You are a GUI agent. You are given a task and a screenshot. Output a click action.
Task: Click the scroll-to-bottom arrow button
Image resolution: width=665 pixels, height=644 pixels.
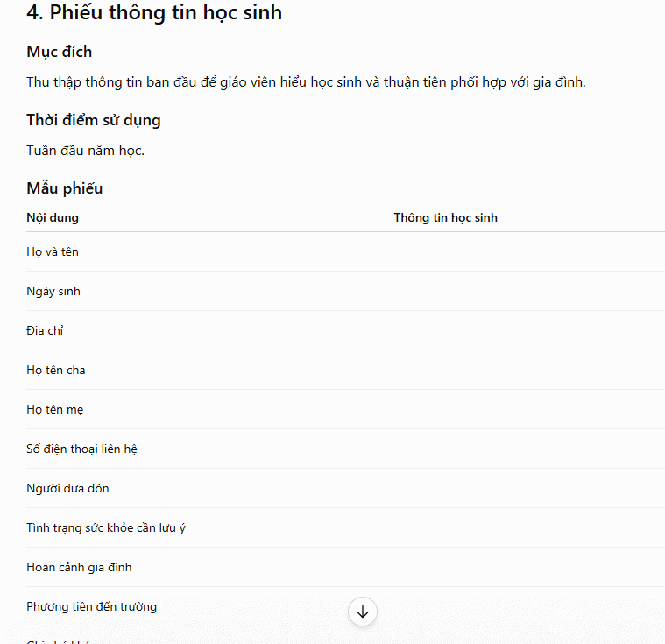point(362,612)
